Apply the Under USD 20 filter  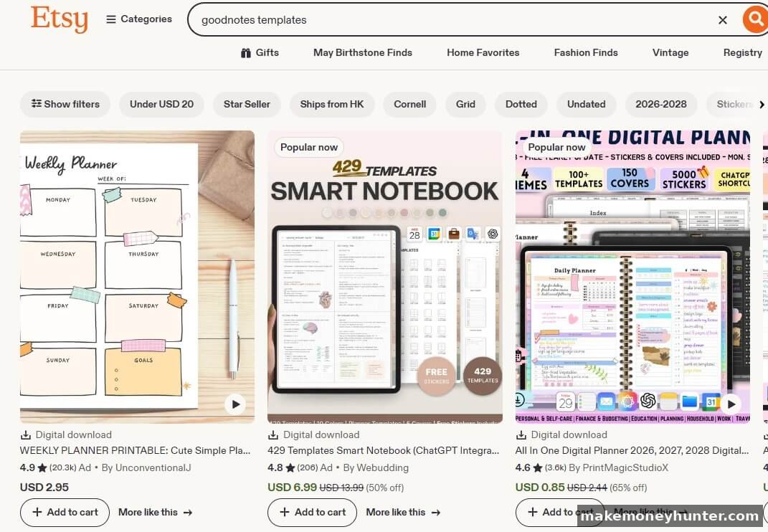[x=161, y=104]
